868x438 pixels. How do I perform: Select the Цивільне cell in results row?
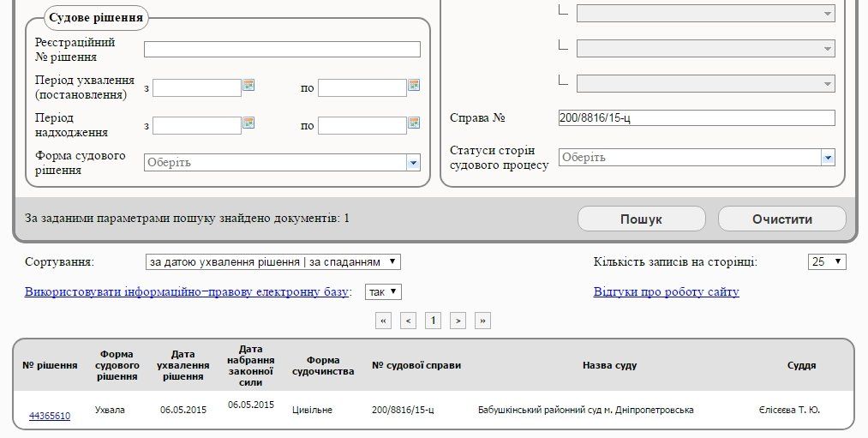(x=312, y=411)
